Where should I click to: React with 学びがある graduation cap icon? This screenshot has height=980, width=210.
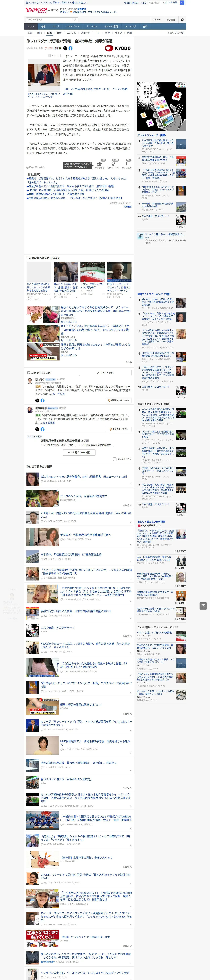point(100,164)
